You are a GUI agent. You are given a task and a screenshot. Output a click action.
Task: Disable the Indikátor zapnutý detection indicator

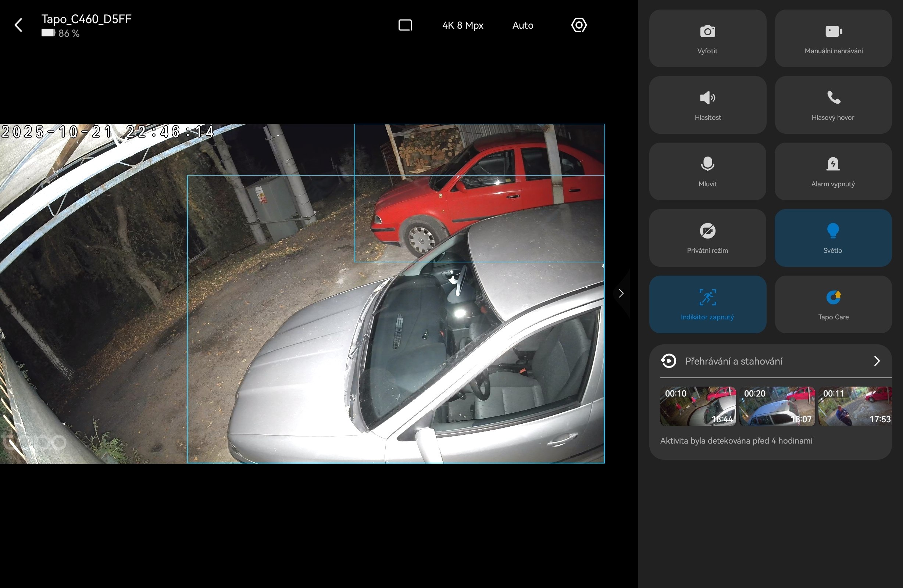[x=707, y=304]
